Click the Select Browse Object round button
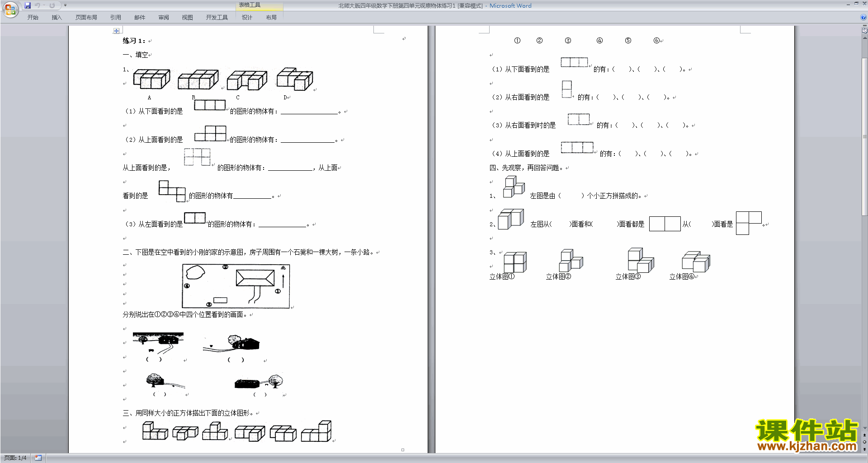 (x=864, y=442)
